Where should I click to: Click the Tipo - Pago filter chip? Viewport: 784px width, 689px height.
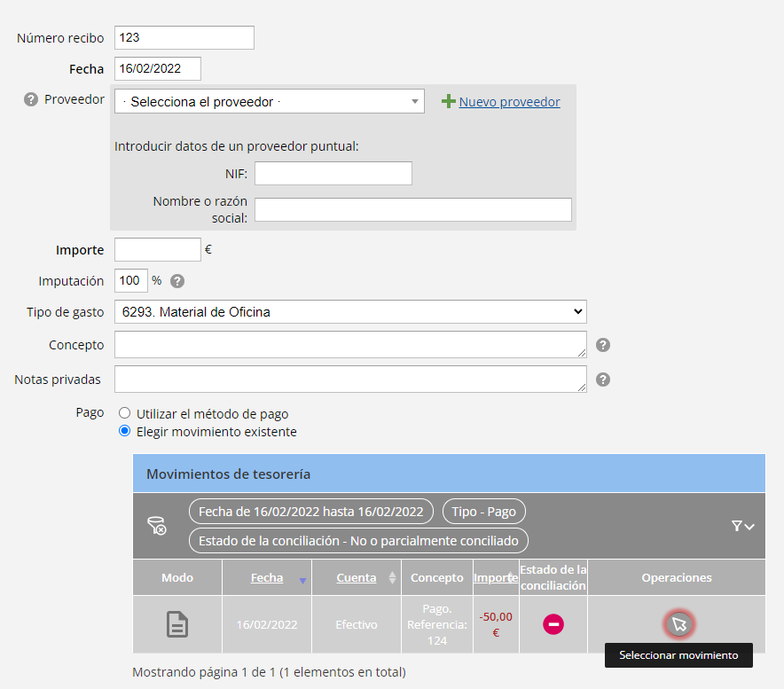(x=484, y=512)
